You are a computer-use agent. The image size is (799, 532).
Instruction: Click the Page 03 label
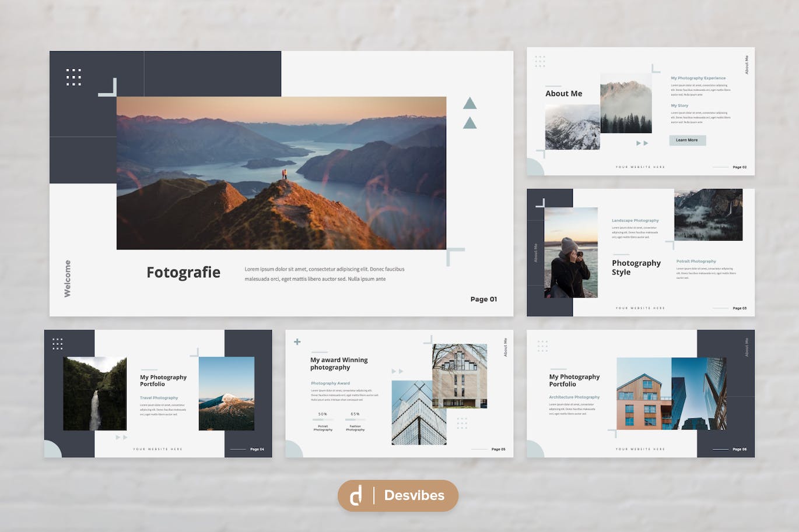point(740,308)
